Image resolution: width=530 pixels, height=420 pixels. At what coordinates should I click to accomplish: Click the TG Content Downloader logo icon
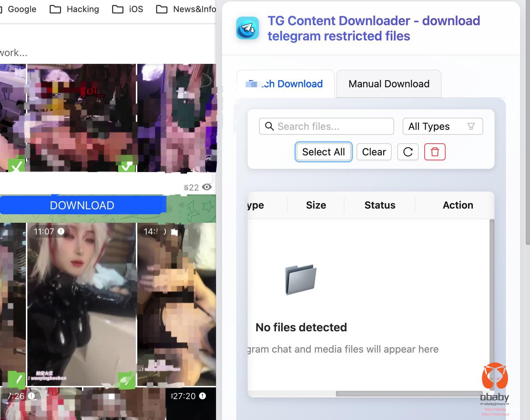(248, 28)
